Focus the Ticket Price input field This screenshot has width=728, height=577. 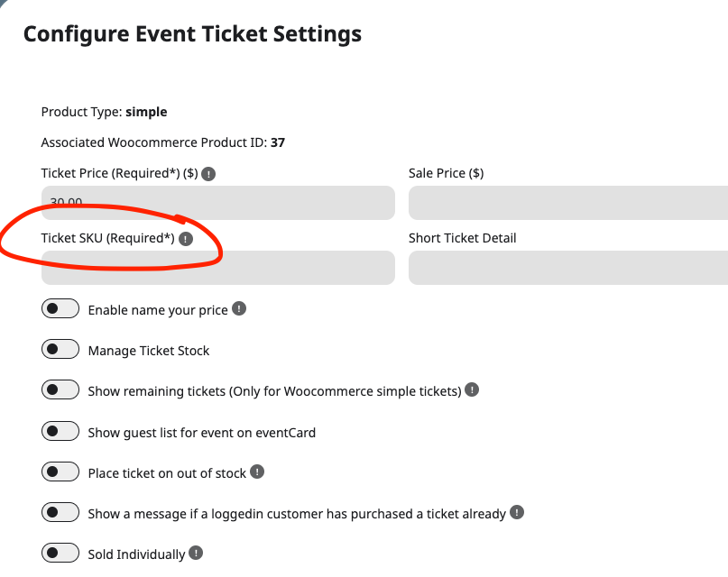[x=218, y=203]
